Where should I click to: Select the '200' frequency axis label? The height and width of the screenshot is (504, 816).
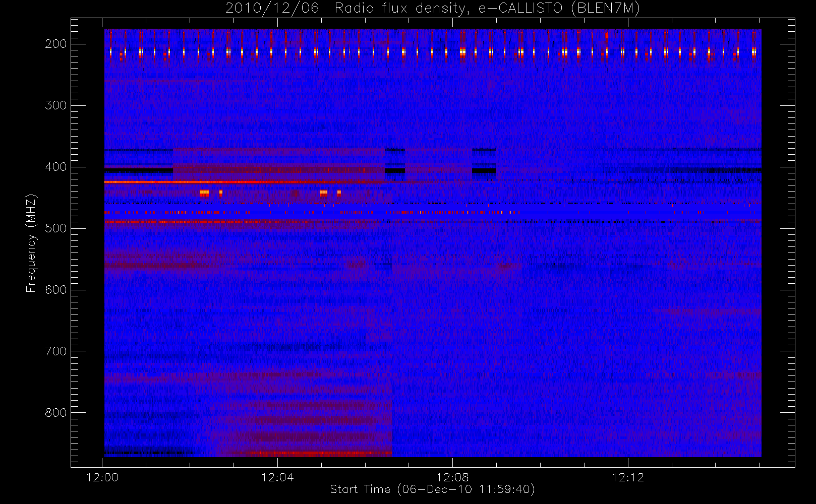tap(56, 44)
